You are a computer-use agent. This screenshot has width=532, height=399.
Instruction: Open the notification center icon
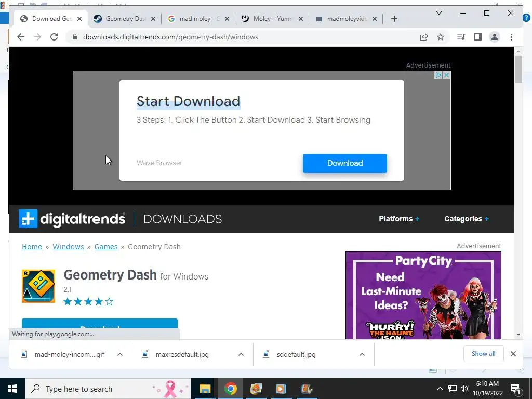[515, 389]
